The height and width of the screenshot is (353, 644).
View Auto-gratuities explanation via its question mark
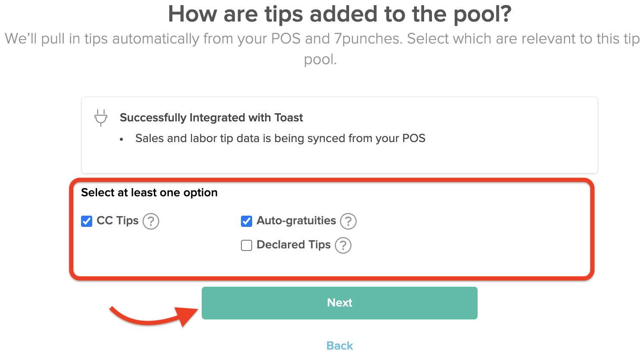(348, 221)
